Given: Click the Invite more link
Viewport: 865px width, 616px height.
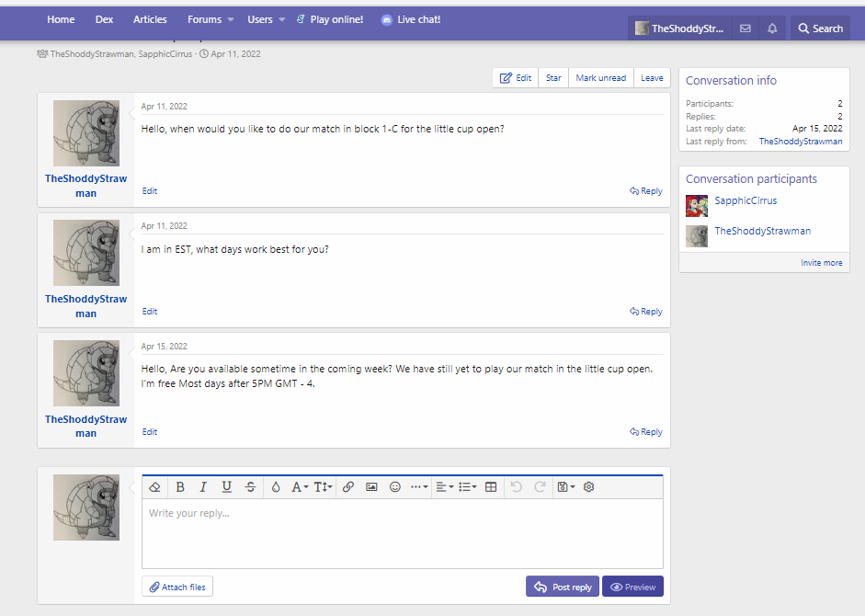Looking at the screenshot, I should (x=821, y=263).
